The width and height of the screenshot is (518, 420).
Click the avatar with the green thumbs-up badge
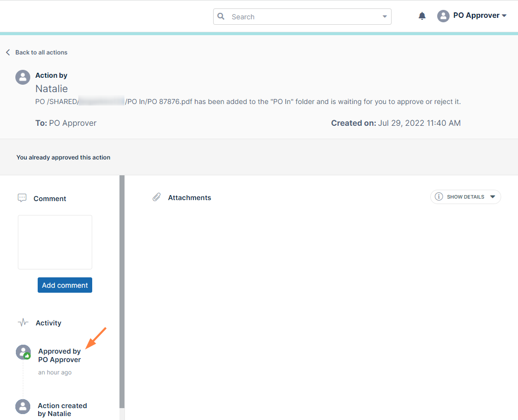pyautogui.click(x=23, y=352)
